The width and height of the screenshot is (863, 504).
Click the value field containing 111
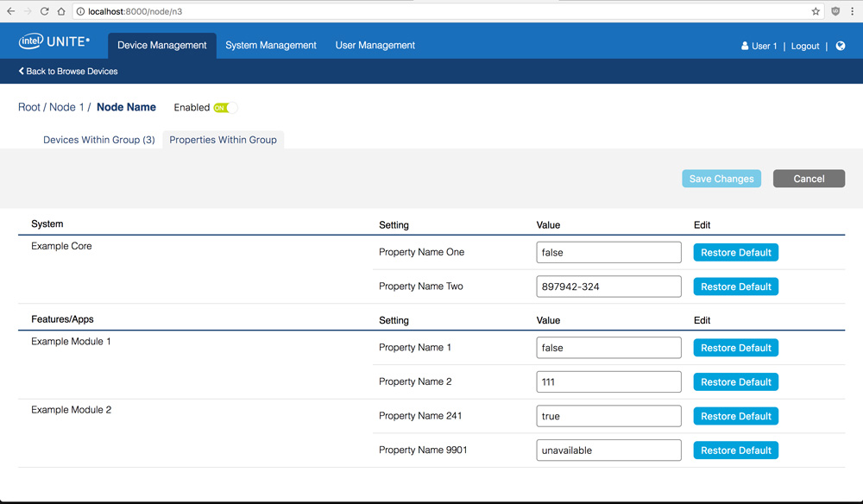(x=608, y=381)
